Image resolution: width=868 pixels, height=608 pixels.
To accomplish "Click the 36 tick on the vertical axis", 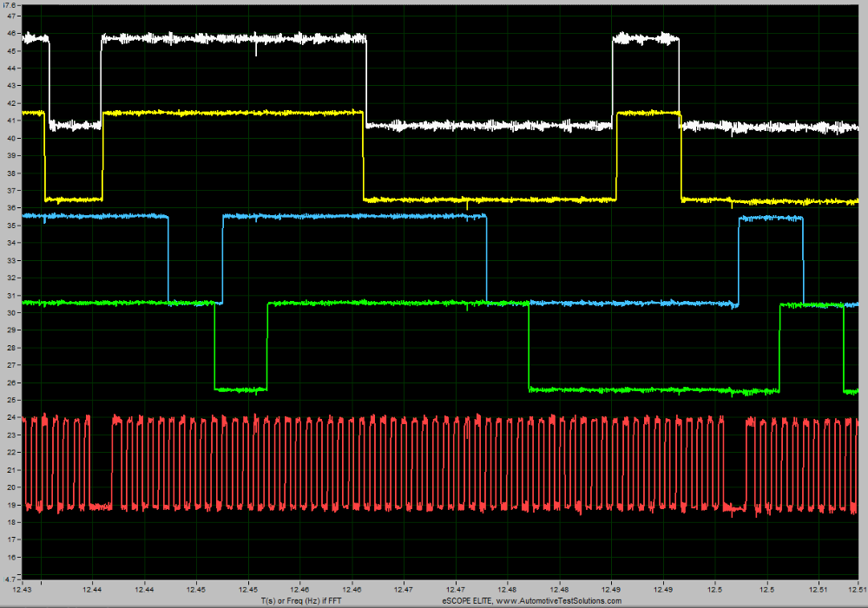I will [x=9, y=208].
